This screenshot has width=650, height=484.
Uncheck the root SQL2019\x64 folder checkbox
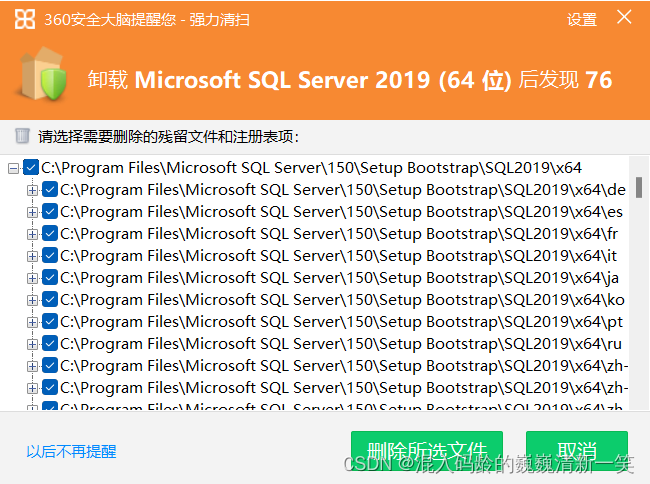click(x=31, y=167)
